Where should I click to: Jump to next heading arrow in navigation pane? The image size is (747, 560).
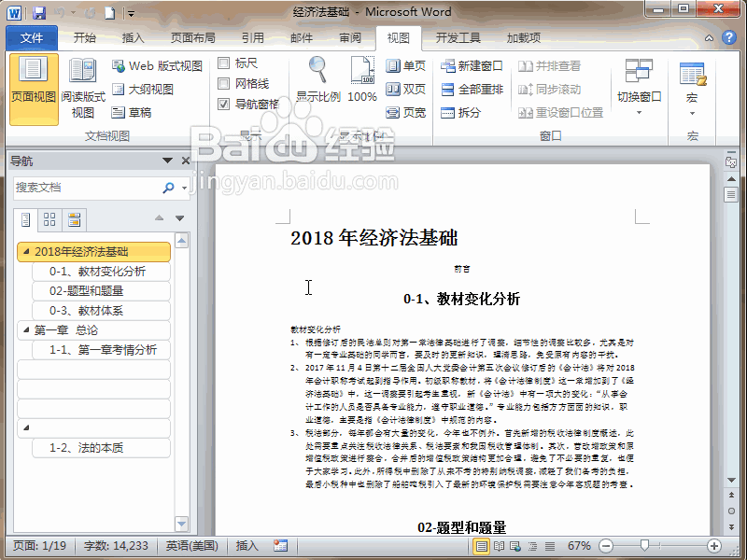point(179,218)
